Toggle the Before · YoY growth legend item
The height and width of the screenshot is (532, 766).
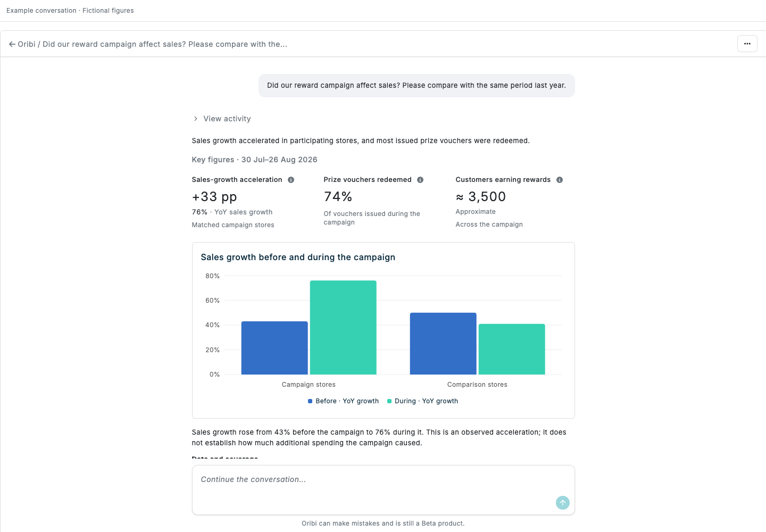click(343, 401)
